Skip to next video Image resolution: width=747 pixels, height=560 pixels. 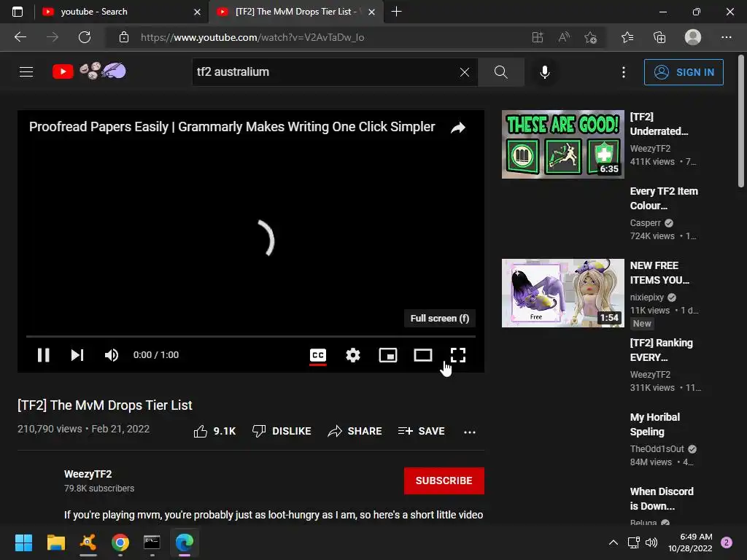pyautogui.click(x=77, y=355)
